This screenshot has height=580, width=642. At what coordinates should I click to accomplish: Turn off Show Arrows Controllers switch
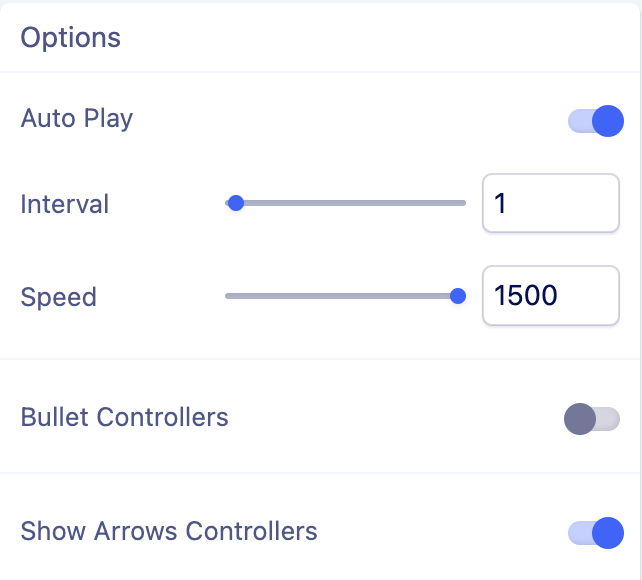coord(595,533)
